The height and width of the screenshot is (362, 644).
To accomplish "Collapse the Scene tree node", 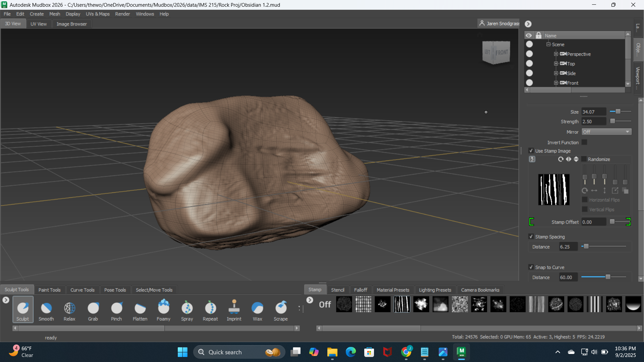I will coord(548,44).
